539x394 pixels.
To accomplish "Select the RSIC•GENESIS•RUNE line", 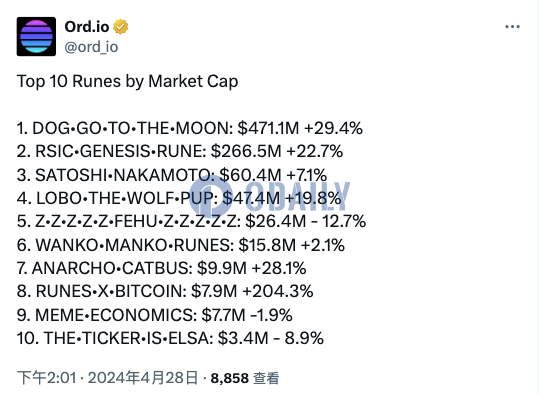I will 180,152.
